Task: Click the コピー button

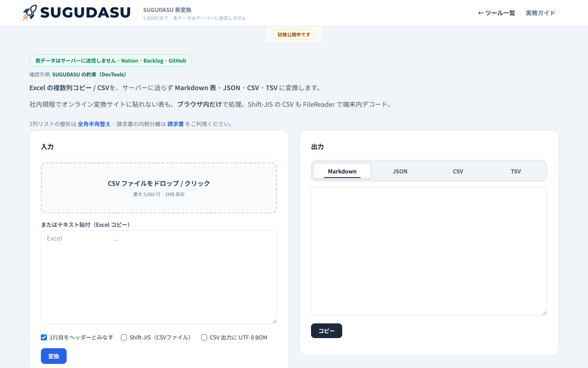Action: tap(327, 331)
